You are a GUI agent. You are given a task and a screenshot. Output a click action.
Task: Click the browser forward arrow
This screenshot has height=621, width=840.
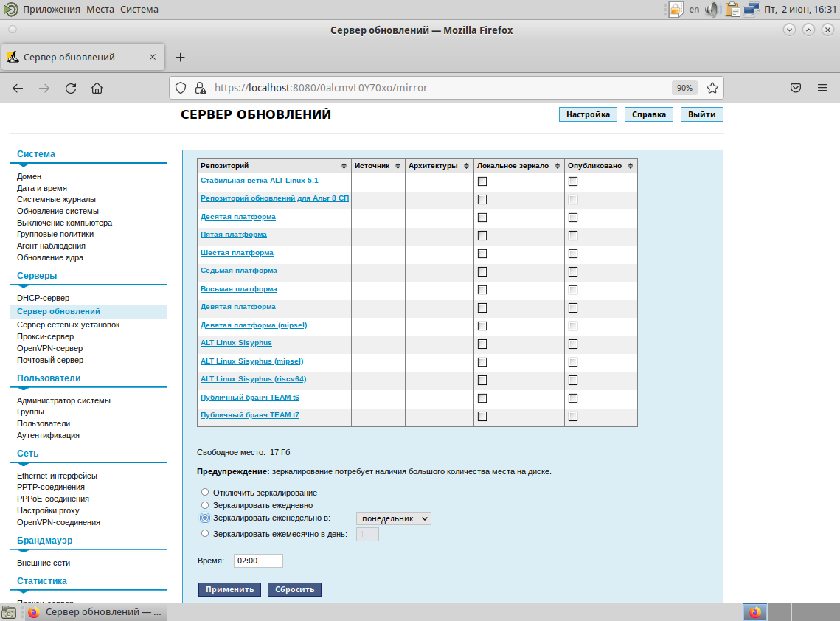[x=44, y=88]
